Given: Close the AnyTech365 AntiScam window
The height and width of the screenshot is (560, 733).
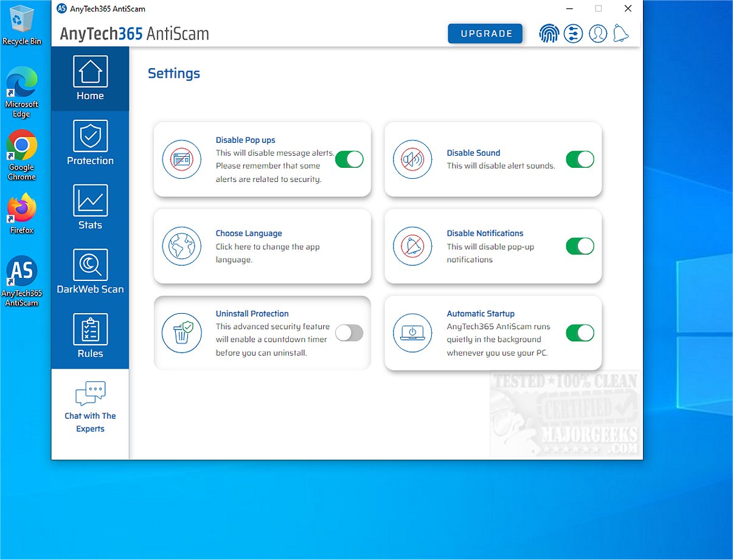Looking at the screenshot, I should pos(628,9).
